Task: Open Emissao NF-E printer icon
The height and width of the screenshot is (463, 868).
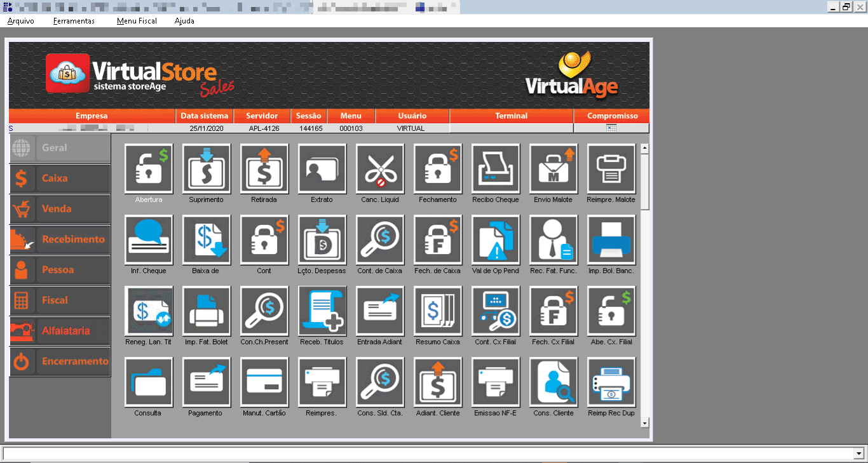Action: 496,382
